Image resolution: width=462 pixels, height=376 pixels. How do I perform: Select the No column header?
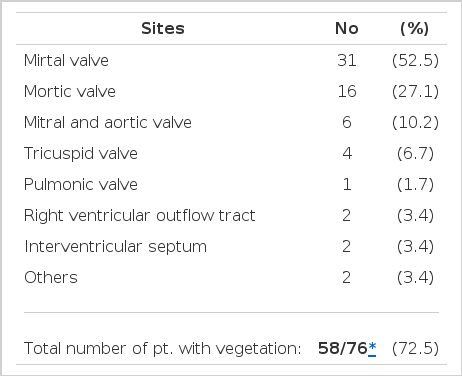tap(347, 28)
